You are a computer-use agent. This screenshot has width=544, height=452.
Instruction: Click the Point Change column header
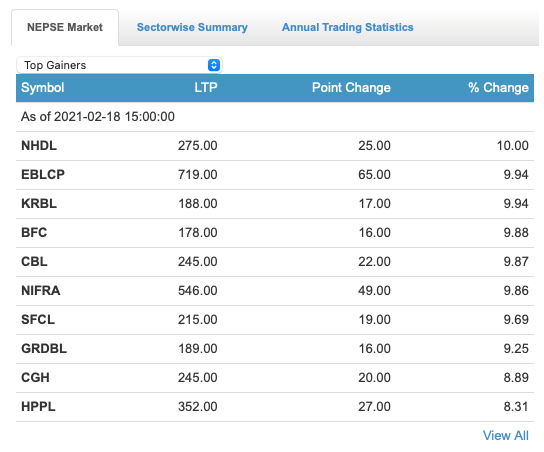click(351, 87)
